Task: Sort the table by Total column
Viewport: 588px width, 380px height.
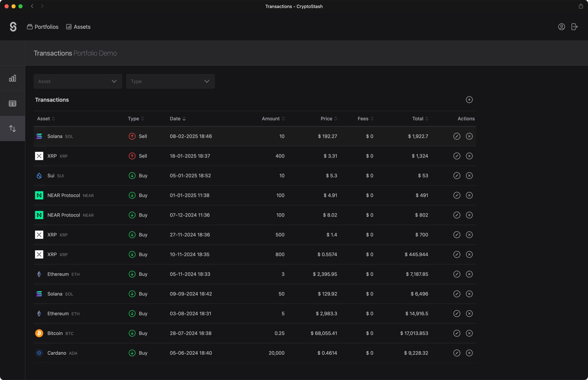Action: (420, 118)
